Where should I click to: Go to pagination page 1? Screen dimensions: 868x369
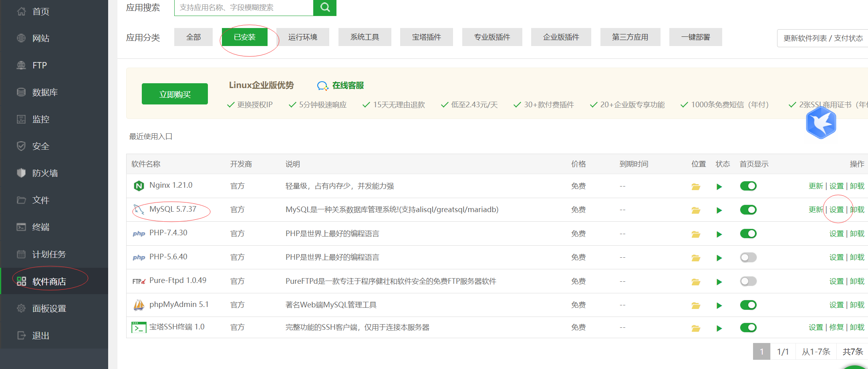click(x=761, y=352)
